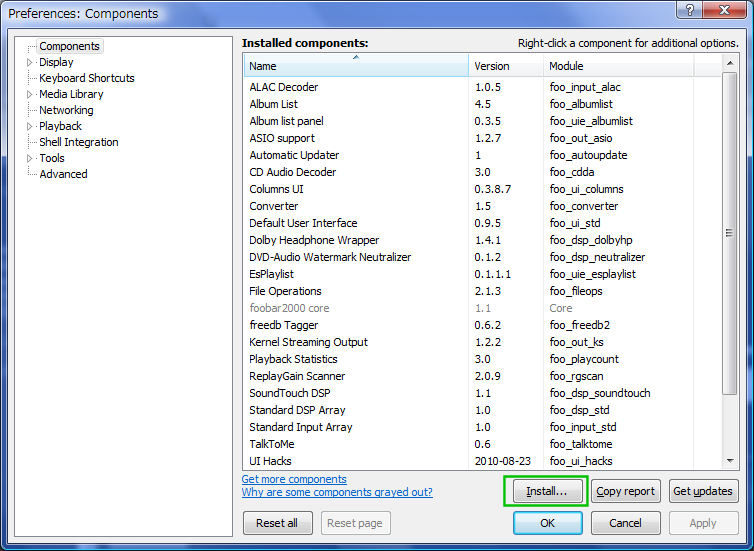Click the scrollbar up arrow
Viewport: 754px width, 551px height.
pyautogui.click(x=730, y=63)
